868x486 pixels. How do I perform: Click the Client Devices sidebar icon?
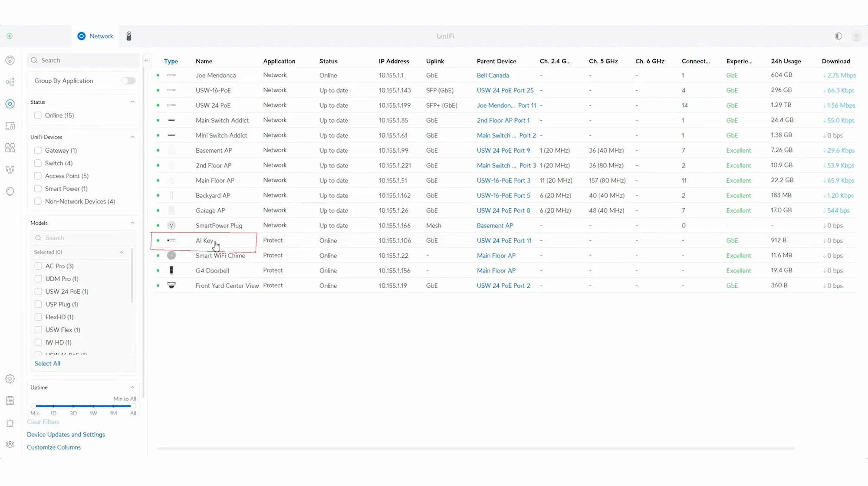tap(10, 126)
